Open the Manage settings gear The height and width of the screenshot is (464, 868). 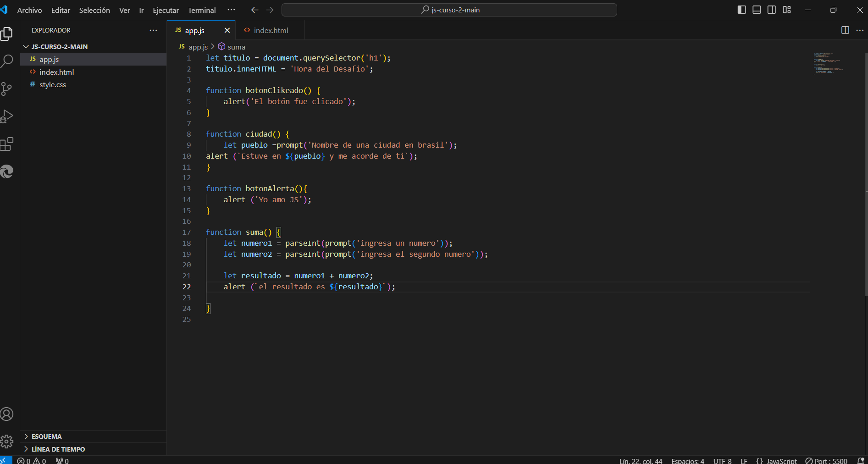click(7, 442)
